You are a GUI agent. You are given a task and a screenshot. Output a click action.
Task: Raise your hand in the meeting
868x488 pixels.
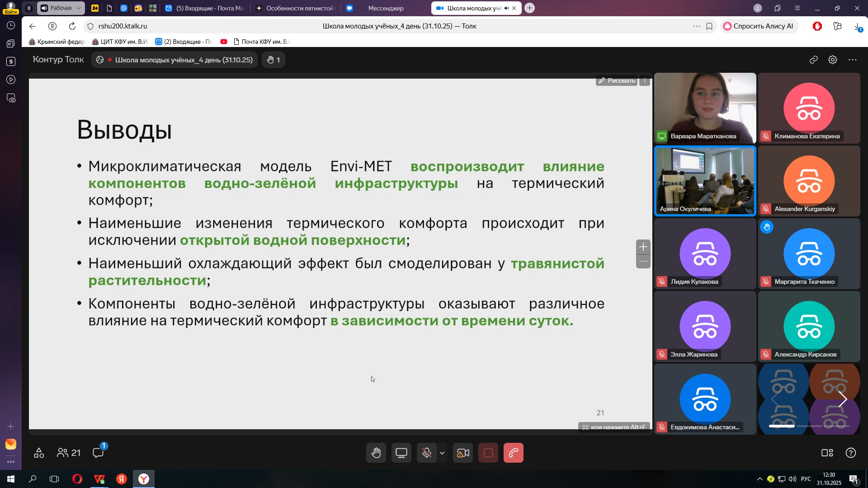(376, 453)
